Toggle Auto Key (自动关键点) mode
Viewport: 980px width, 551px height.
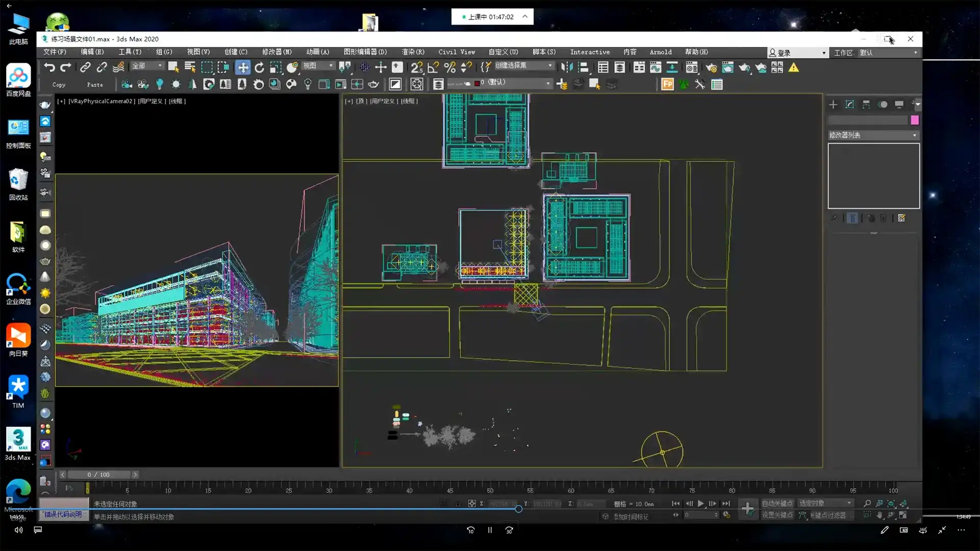(777, 504)
